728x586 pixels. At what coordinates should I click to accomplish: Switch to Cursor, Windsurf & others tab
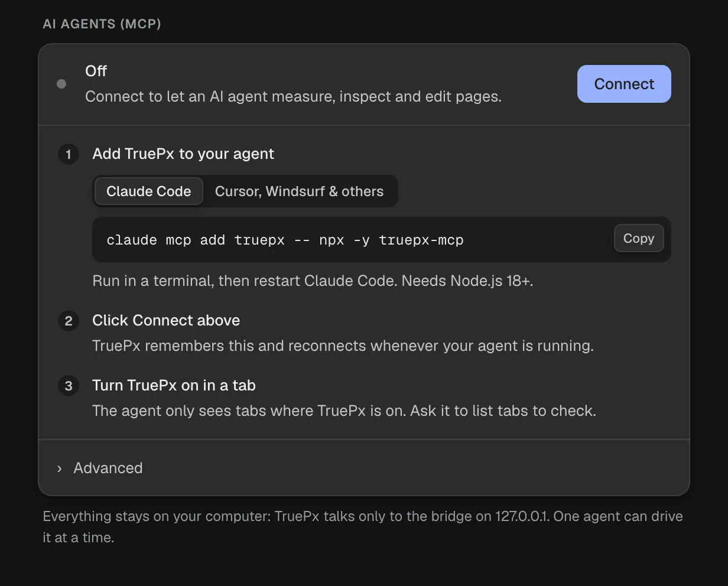[x=299, y=191]
